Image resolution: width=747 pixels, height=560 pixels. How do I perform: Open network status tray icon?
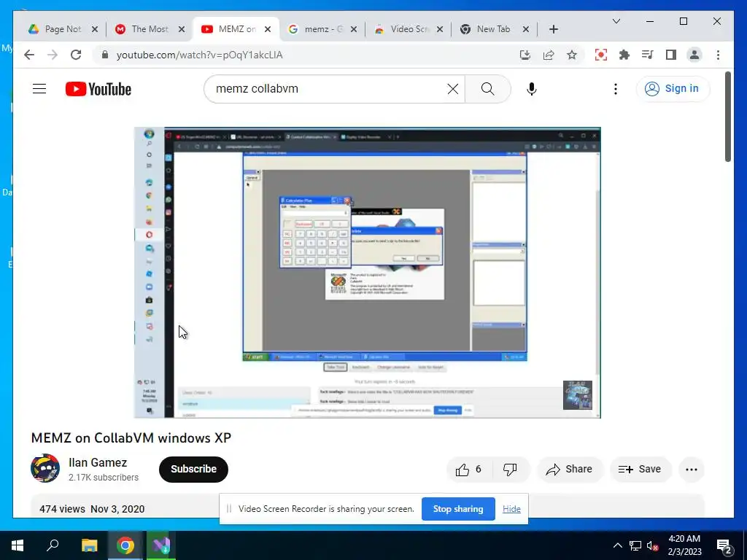pyautogui.click(x=635, y=545)
